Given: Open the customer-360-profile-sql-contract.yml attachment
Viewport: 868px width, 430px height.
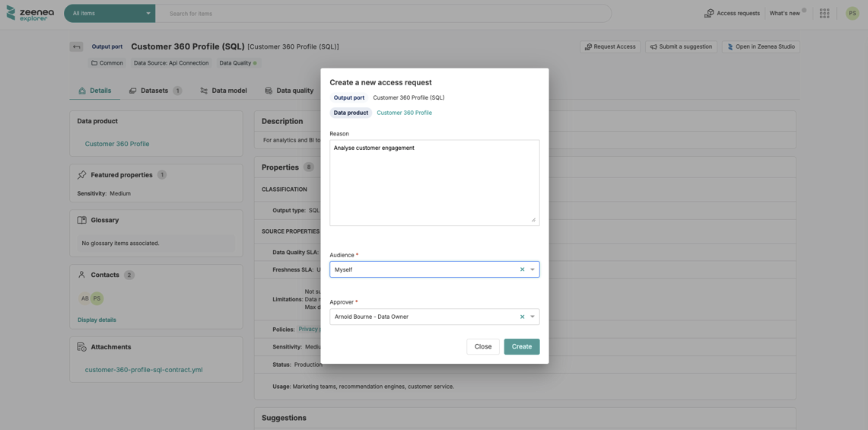Looking at the screenshot, I should [144, 370].
